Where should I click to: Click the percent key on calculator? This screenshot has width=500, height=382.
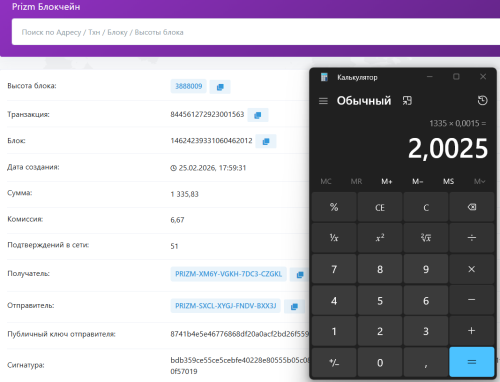(x=334, y=207)
